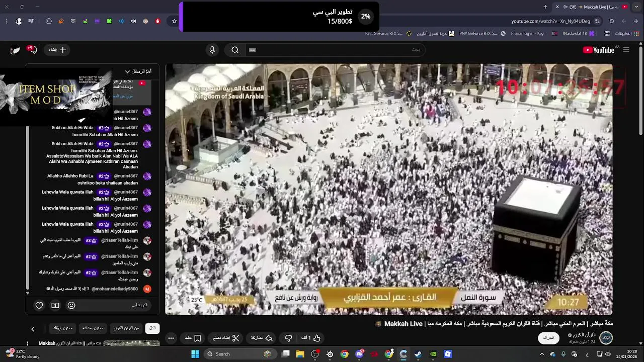Open Steam from the taskbar
This screenshot has height=362, width=644.
[x=418, y=354]
